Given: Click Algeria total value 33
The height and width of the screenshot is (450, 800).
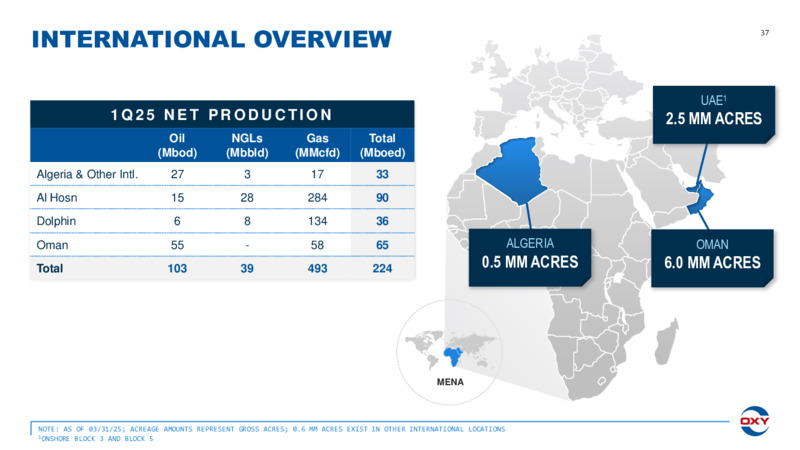Looking at the screenshot, I should 382,174.
